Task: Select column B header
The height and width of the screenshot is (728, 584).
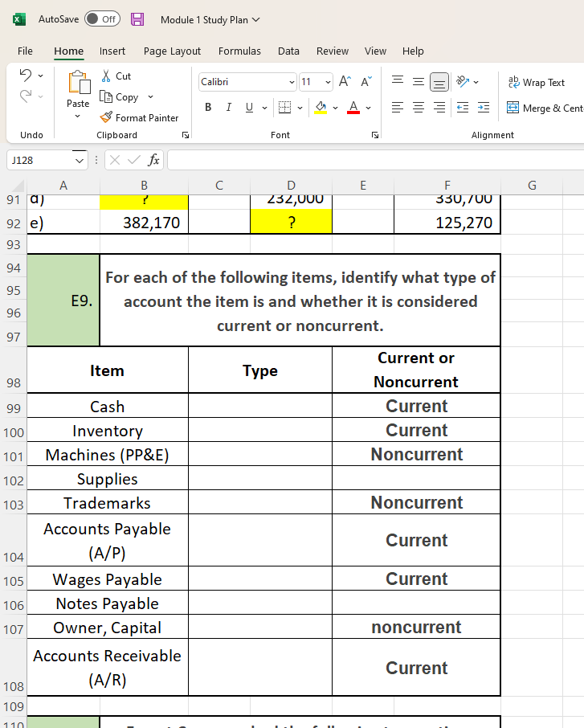Action: [144, 186]
